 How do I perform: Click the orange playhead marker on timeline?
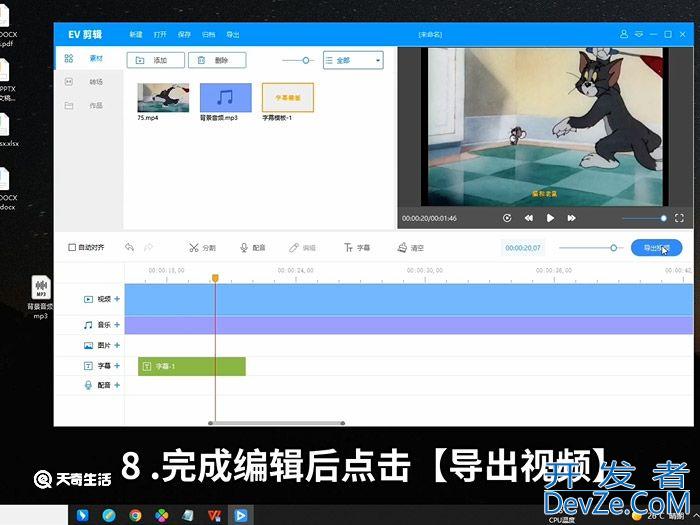215,278
